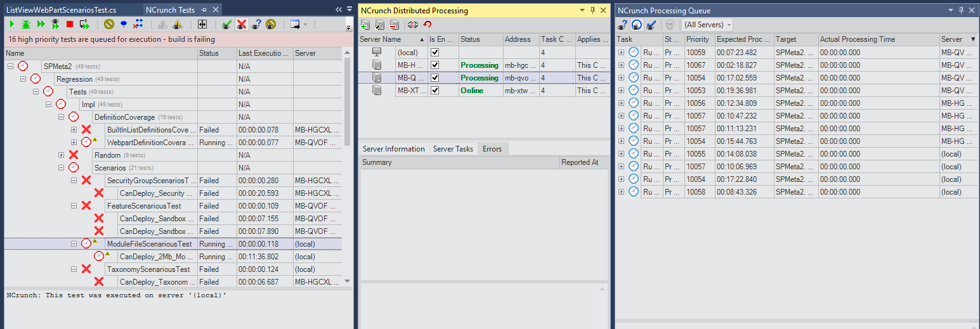Screen dimensions: 980x329
Task: Pin the NCrunch Processing Queue window
Action: pyautogui.click(x=962, y=10)
